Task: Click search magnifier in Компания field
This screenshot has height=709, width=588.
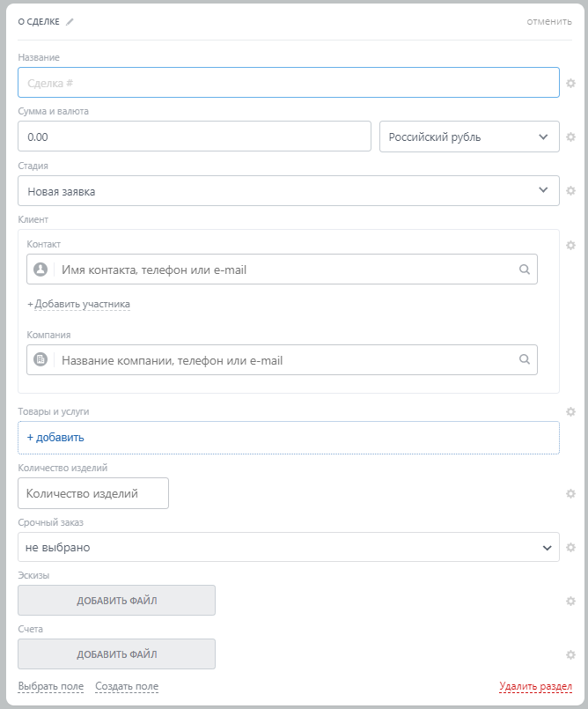Action: pyautogui.click(x=525, y=359)
